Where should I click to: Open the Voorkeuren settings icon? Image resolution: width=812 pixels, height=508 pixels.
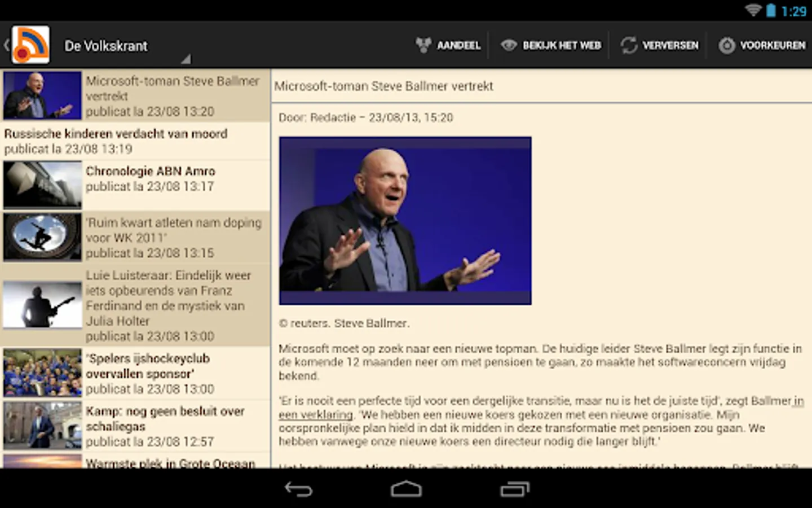coord(727,45)
